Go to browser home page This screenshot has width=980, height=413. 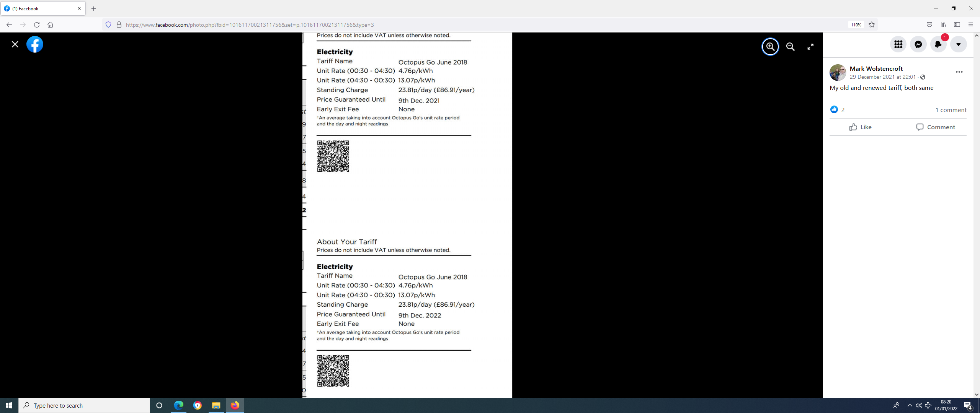(x=50, y=25)
